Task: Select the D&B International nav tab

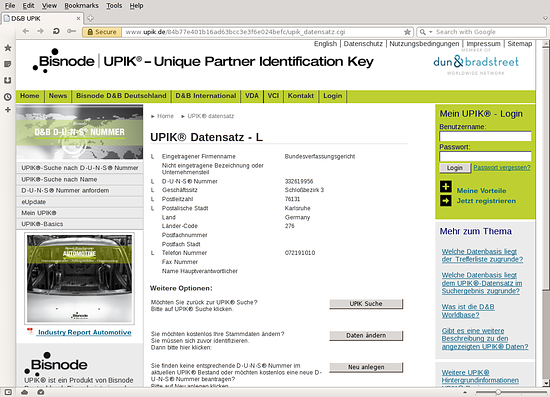Action: coord(206,96)
